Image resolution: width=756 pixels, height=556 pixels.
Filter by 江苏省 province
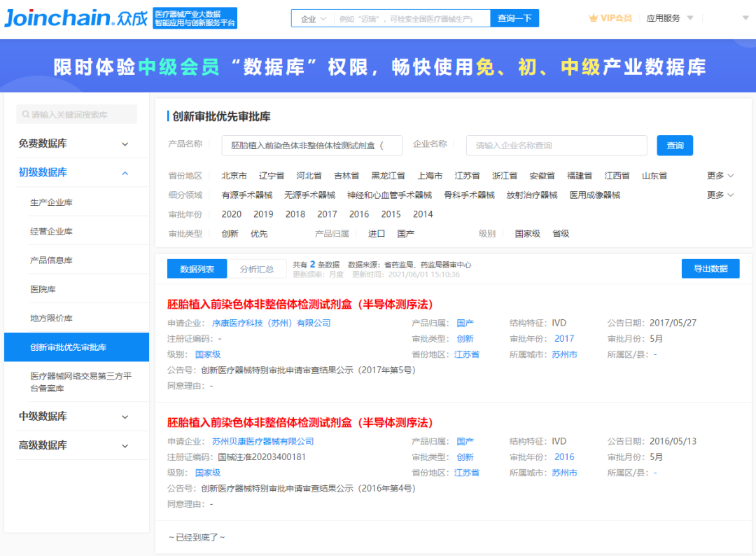[x=467, y=176]
